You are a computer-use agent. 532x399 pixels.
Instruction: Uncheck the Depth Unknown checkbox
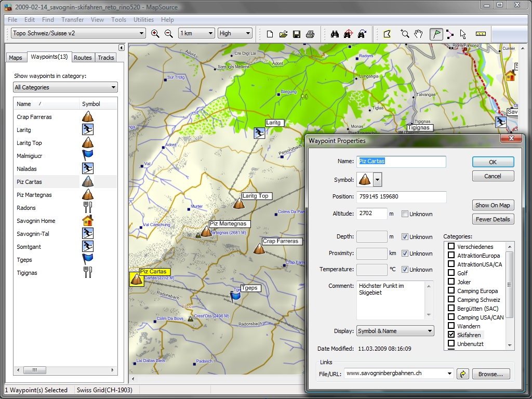[x=405, y=237]
